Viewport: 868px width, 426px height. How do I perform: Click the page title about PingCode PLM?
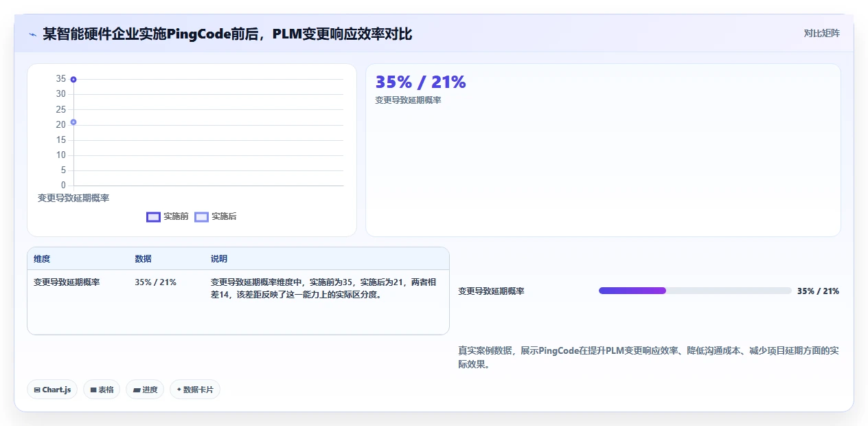(227, 34)
